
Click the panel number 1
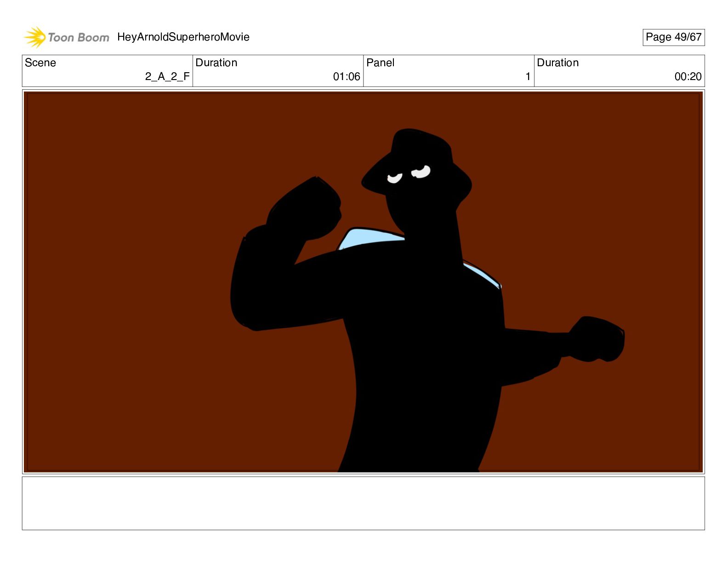coord(528,76)
